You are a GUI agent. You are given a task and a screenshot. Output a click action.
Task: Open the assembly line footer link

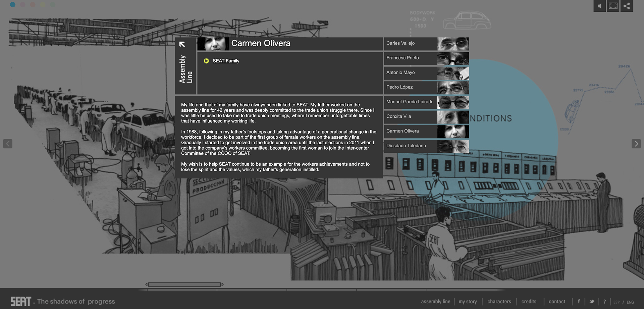[x=436, y=302]
